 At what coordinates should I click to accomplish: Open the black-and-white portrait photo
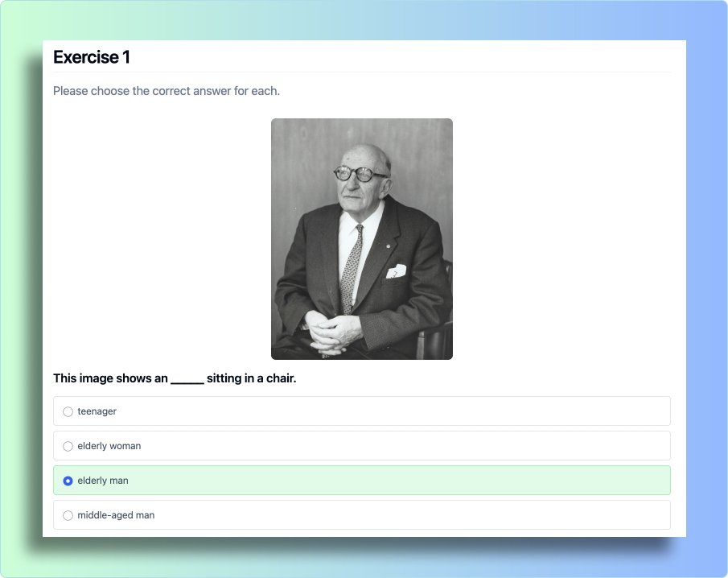362,239
